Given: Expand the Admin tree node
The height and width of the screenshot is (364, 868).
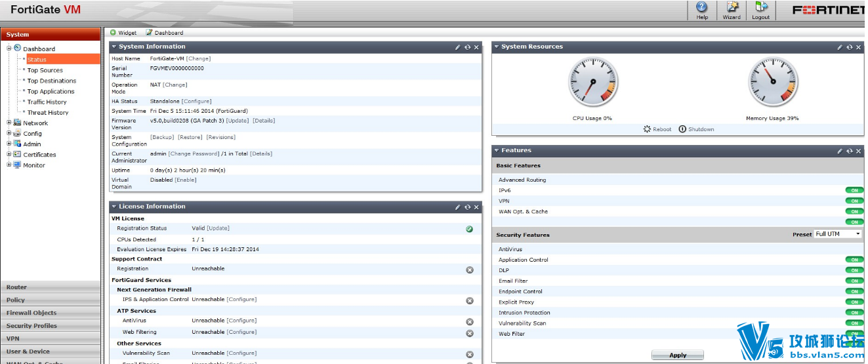Looking at the screenshot, I should (x=9, y=144).
